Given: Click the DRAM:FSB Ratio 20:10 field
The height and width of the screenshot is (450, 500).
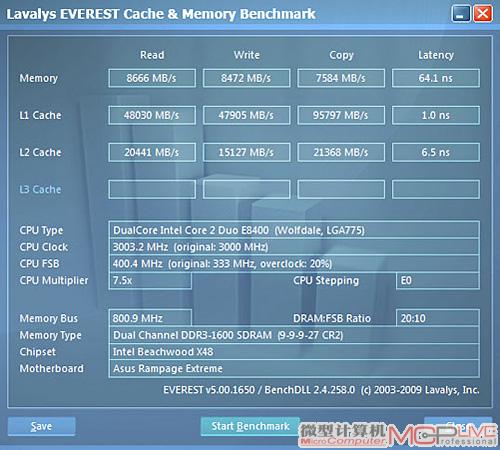Looking at the screenshot, I should 438,318.
